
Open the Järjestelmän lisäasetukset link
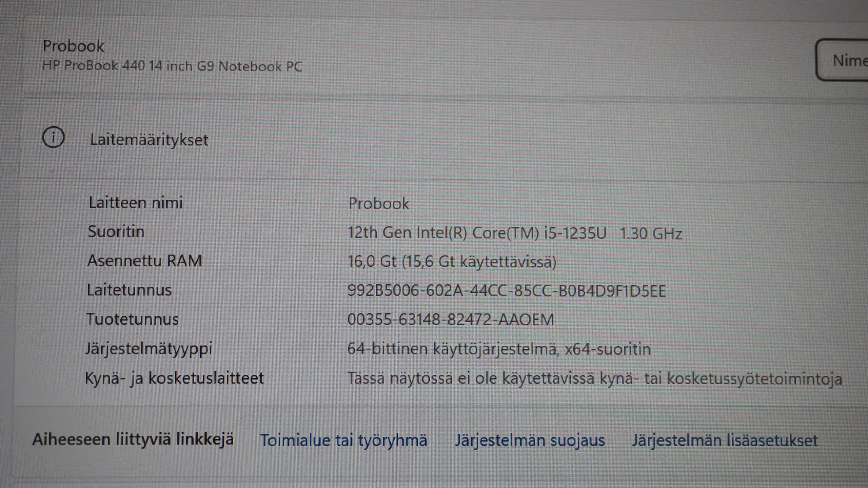coord(725,440)
